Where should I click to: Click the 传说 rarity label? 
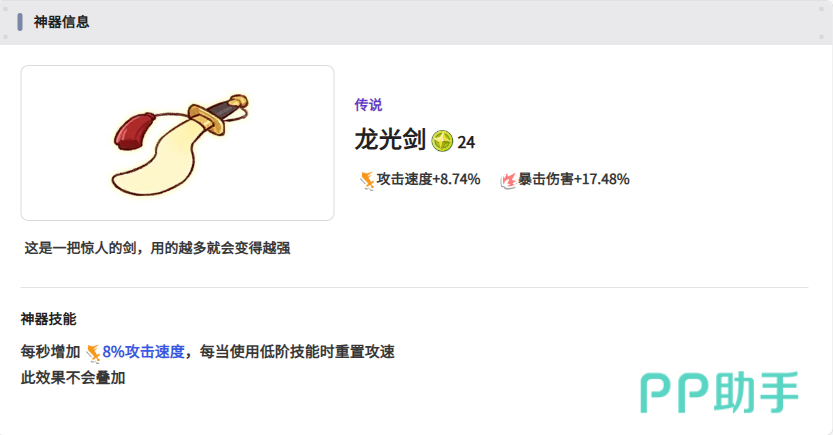coord(368,105)
